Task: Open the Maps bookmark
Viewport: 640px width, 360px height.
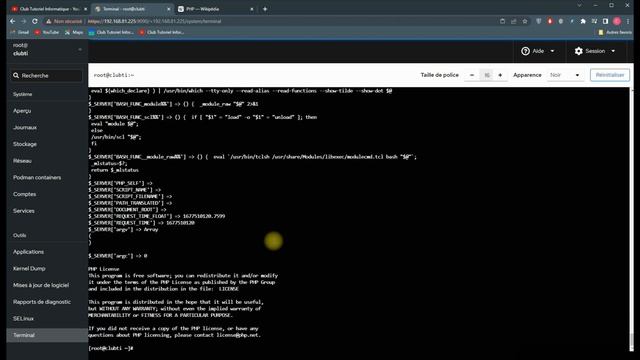Action: coord(74,32)
